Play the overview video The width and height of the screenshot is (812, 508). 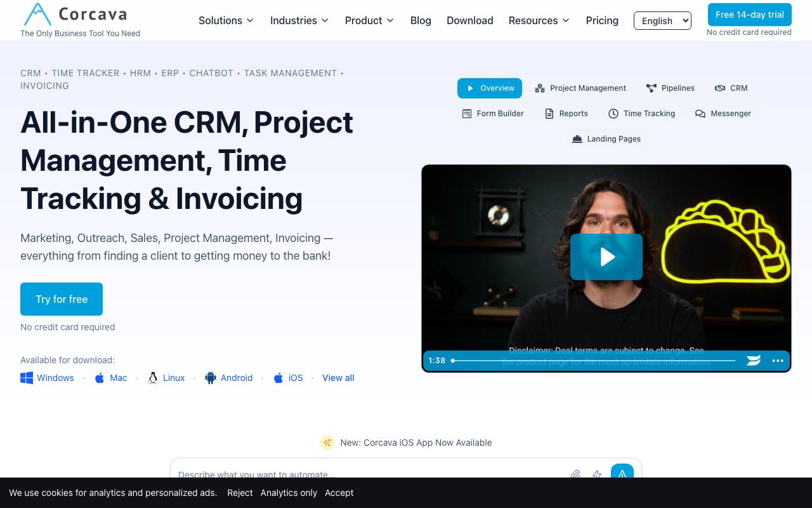(606, 257)
